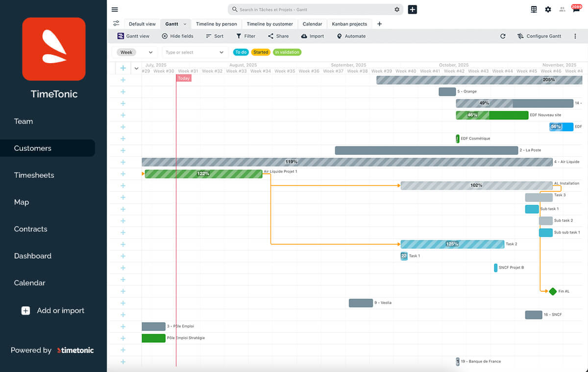Click the Share button

(278, 36)
